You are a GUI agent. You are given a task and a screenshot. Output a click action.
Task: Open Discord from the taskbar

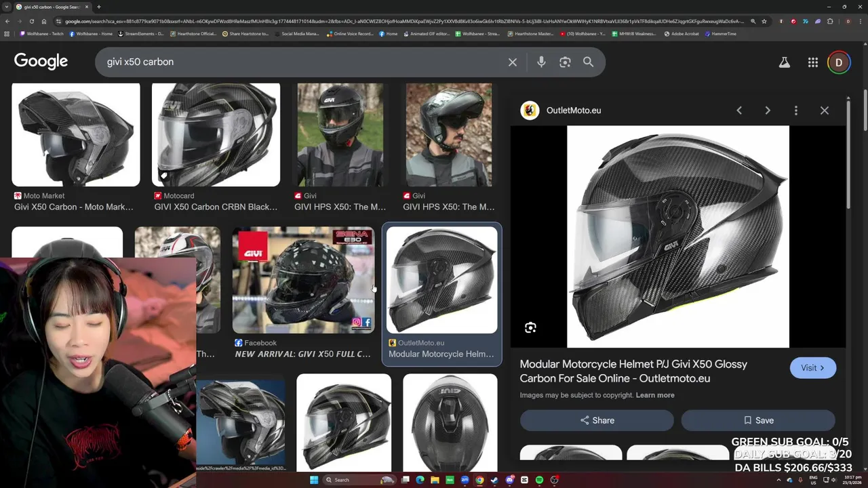pyautogui.click(x=509, y=480)
